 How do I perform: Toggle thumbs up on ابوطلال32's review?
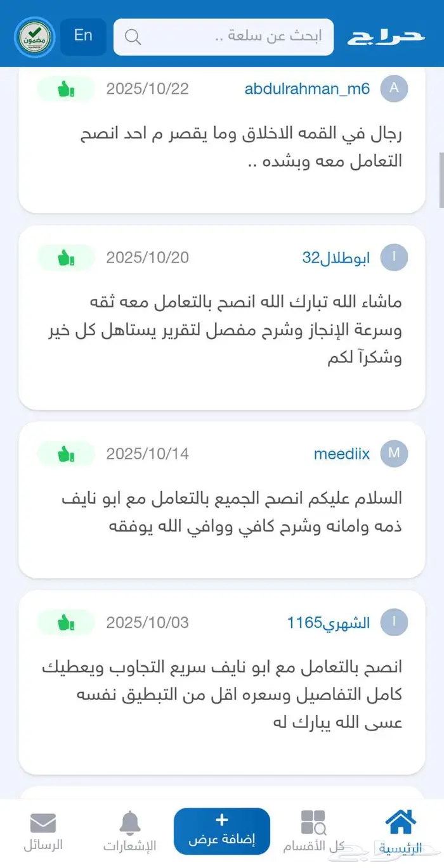click(66, 257)
